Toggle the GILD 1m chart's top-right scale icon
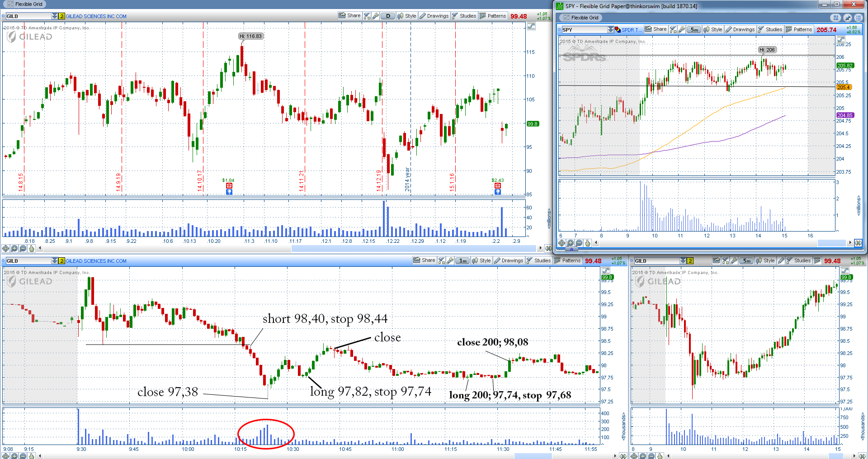The image size is (868, 459). click(x=606, y=270)
